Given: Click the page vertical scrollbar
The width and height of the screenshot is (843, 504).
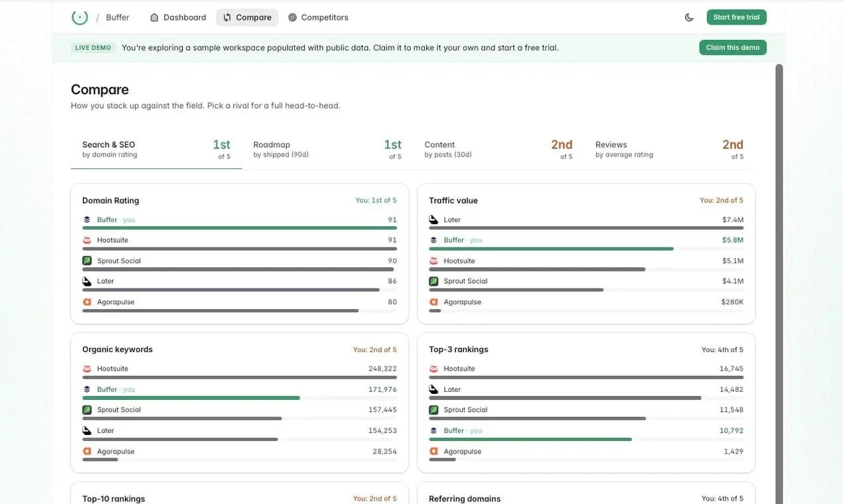Looking at the screenshot, I should tap(779, 284).
